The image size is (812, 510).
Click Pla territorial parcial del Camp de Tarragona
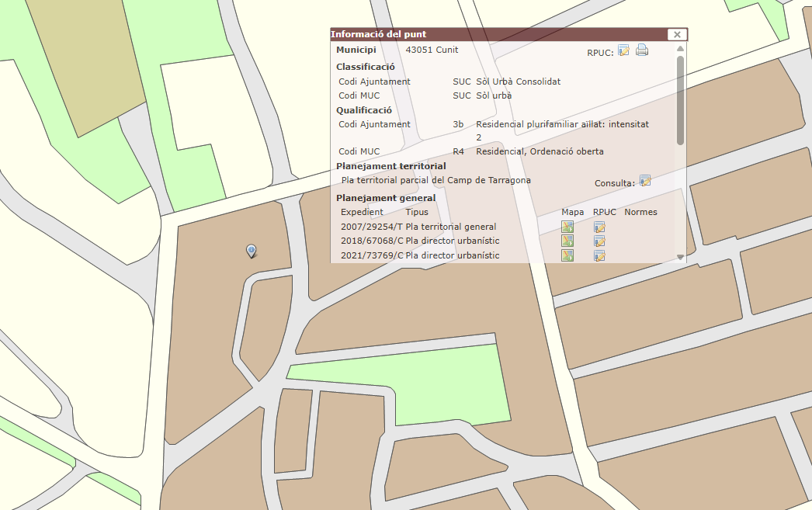point(436,180)
